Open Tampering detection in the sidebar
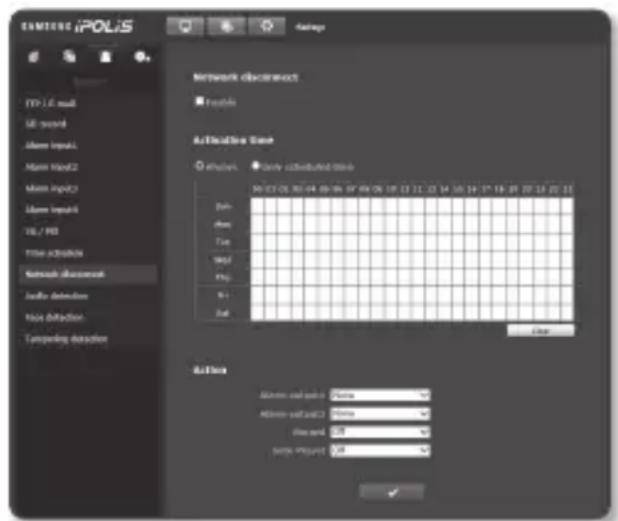Image resolution: width=618 pixels, height=521 pixels. point(66,339)
